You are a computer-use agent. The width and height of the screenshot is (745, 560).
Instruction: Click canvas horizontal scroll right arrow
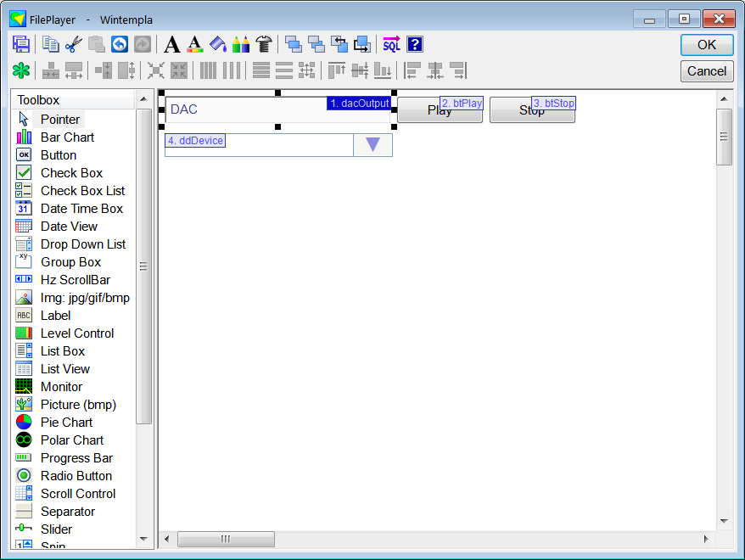[x=706, y=539]
